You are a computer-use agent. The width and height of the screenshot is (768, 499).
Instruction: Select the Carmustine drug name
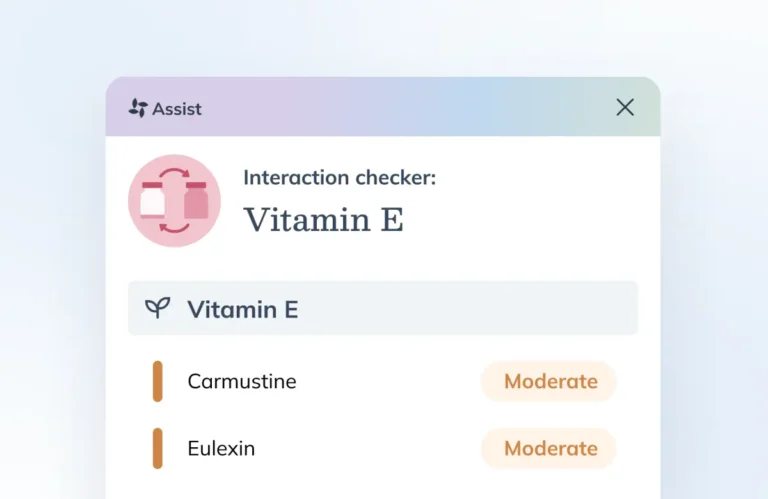(x=242, y=381)
